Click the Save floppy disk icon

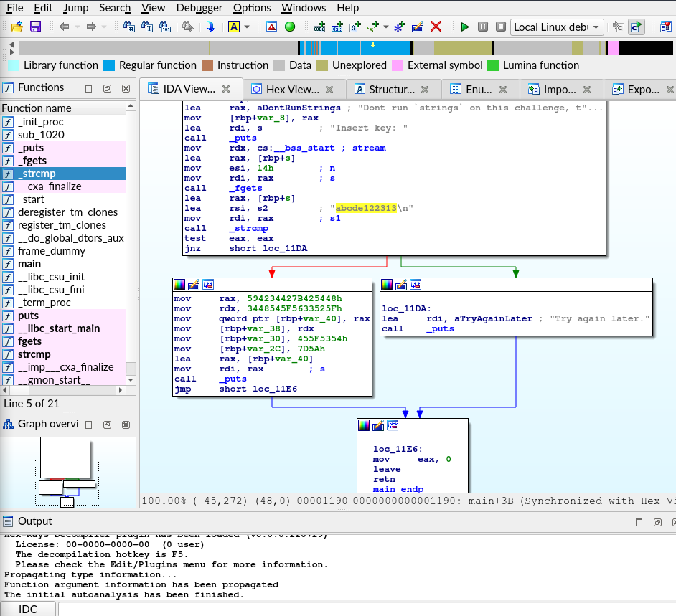pyautogui.click(x=35, y=27)
